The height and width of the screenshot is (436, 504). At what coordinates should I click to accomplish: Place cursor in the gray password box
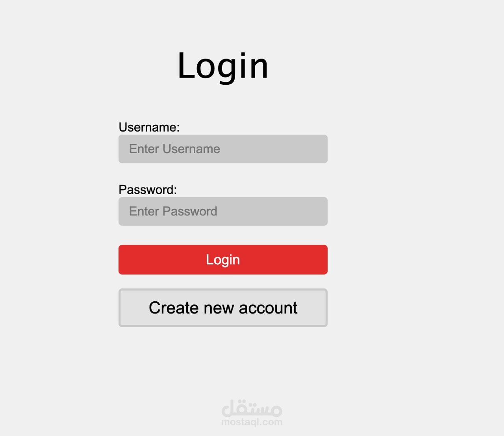tap(223, 212)
